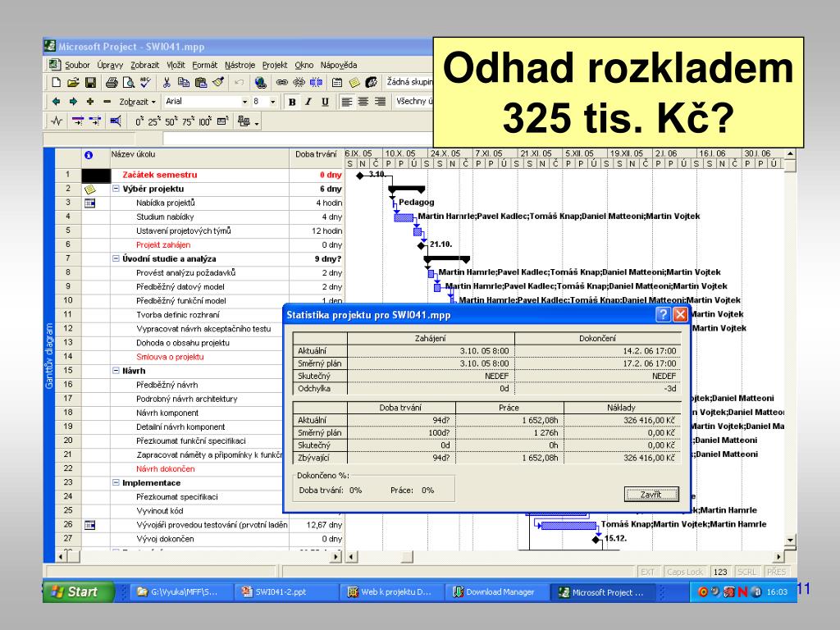This screenshot has height=630, width=840.
Task: Open the Arial font dropdown
Action: pyautogui.click(x=244, y=102)
